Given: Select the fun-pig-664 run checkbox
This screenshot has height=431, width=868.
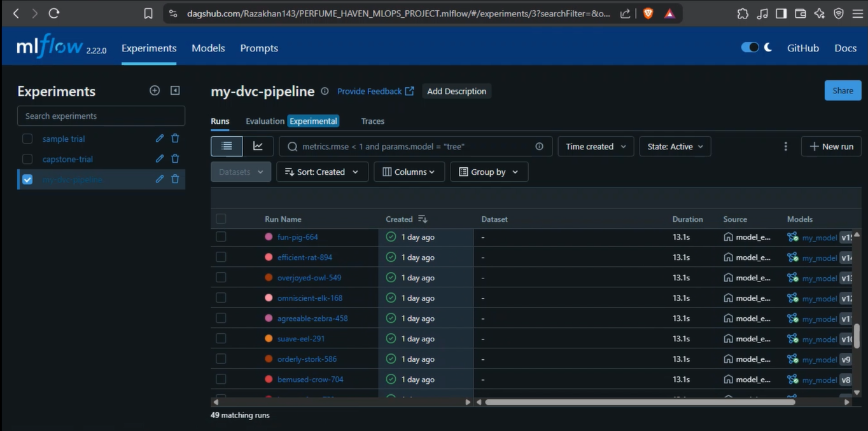Looking at the screenshot, I should click(x=221, y=237).
